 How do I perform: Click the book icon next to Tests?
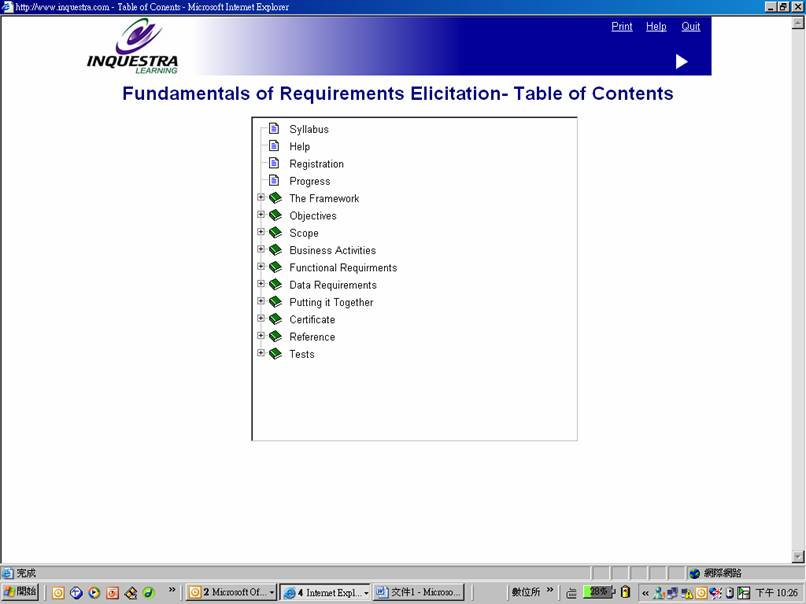[275, 354]
